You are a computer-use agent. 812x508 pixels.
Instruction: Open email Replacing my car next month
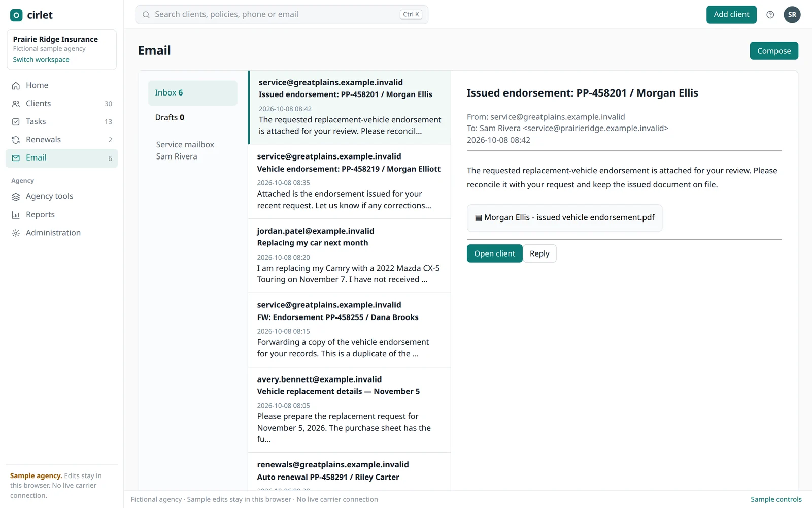point(349,256)
